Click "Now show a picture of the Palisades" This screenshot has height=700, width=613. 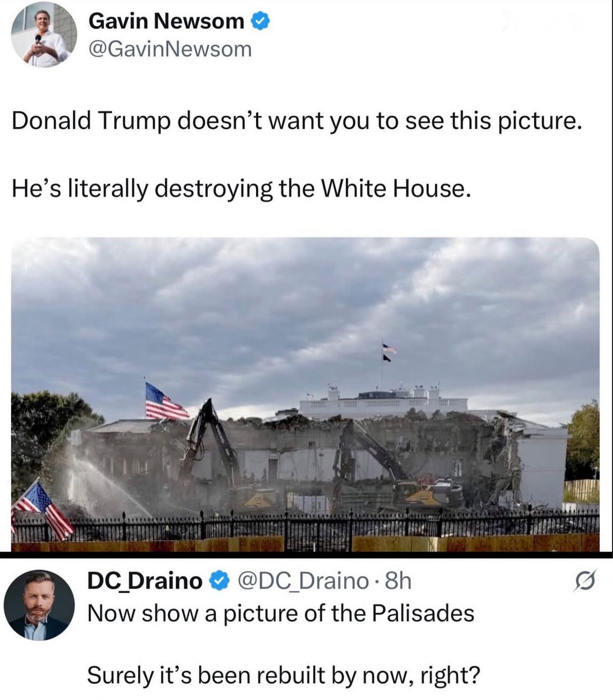click(x=281, y=613)
